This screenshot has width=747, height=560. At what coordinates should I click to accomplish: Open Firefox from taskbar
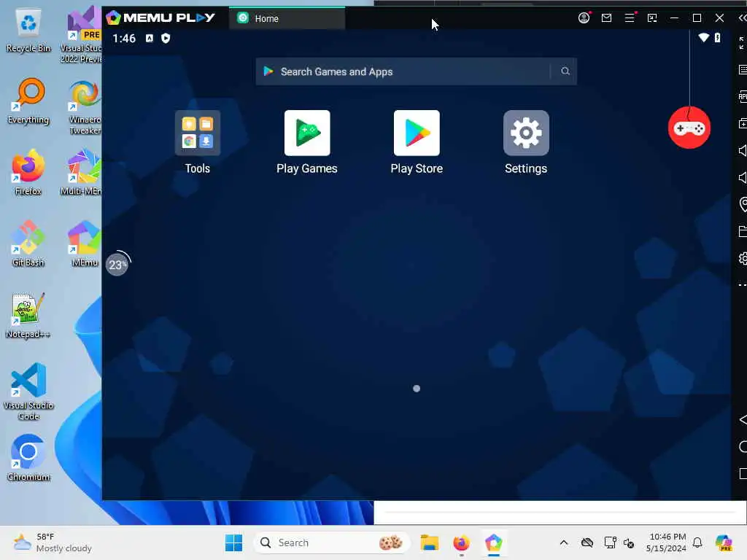pyautogui.click(x=461, y=542)
